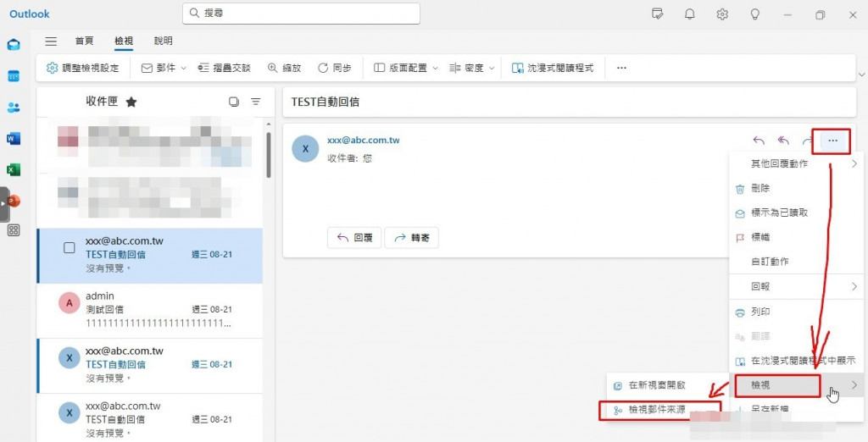
Task: Open the ribbon's more options ellipsis
Action: pyautogui.click(x=621, y=68)
